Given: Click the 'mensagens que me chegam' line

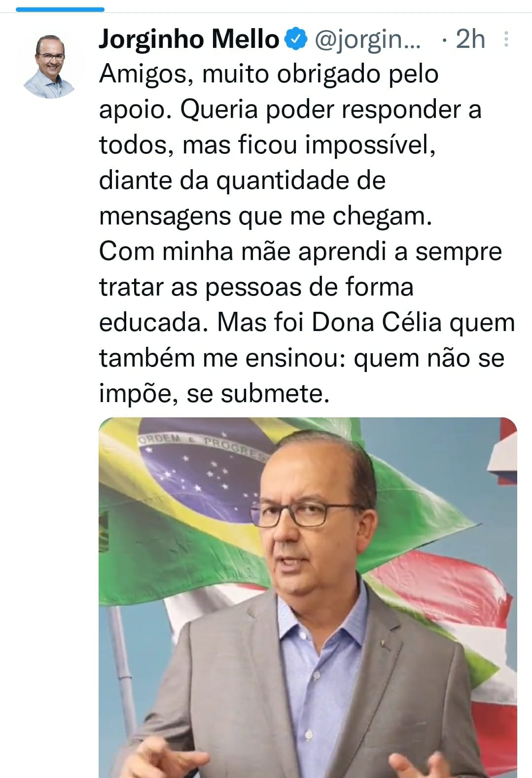Looking at the screenshot, I should click(x=265, y=217).
